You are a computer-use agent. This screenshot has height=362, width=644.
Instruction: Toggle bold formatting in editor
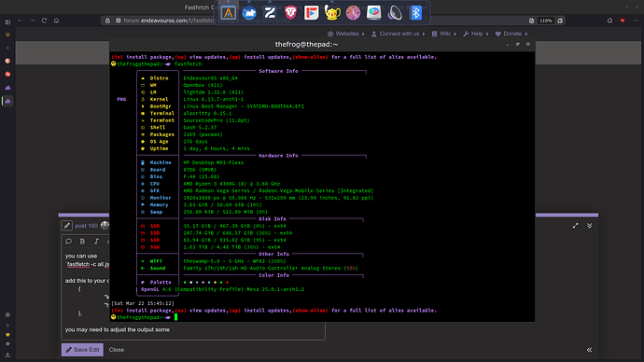82,242
